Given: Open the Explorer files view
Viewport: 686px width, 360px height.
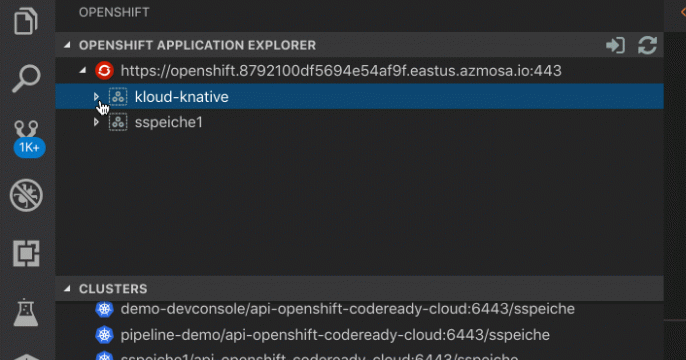Looking at the screenshot, I should [x=25, y=21].
